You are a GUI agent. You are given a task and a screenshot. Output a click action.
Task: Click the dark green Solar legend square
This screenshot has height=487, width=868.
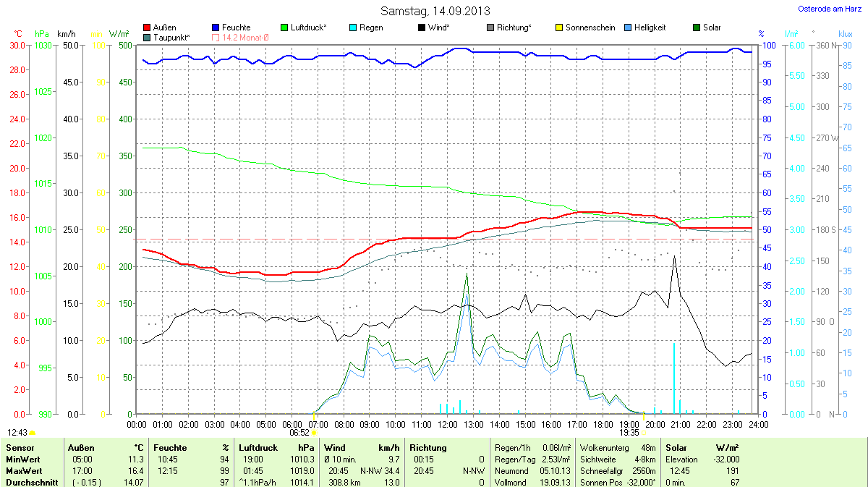[697, 27]
